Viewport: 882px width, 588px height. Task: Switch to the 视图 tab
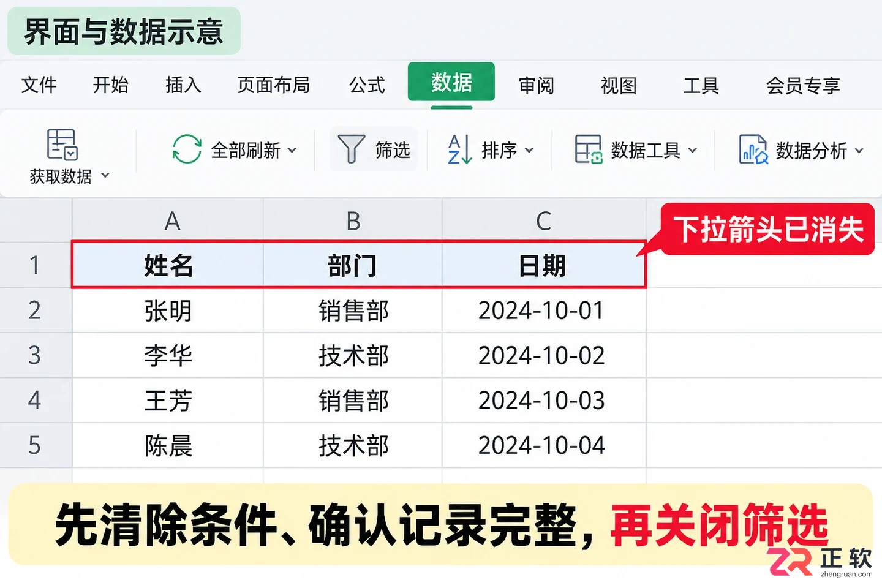pyautogui.click(x=619, y=85)
